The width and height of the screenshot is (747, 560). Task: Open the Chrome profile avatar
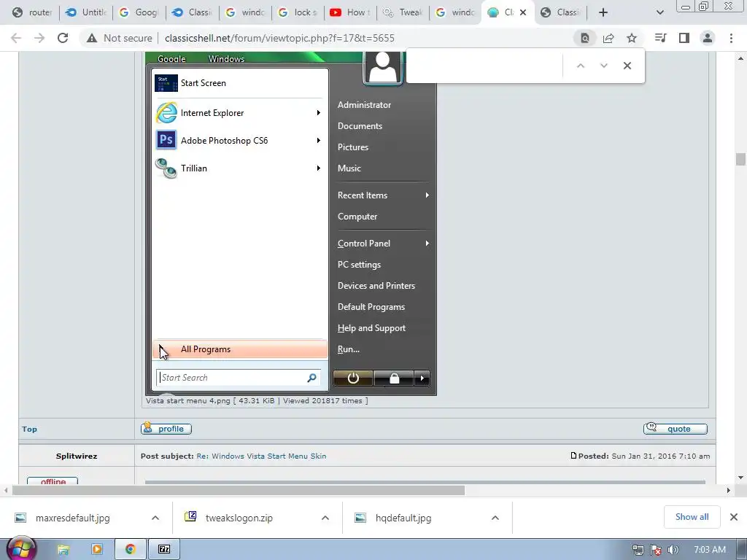point(708,38)
